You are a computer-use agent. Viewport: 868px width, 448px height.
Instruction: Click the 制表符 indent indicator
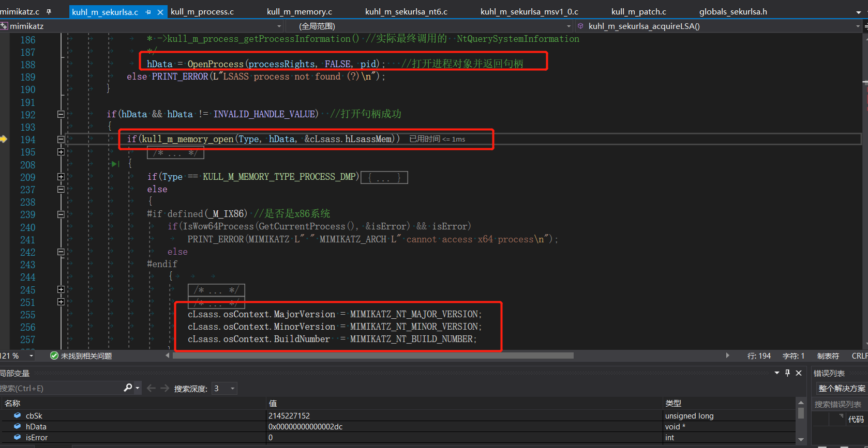point(828,356)
